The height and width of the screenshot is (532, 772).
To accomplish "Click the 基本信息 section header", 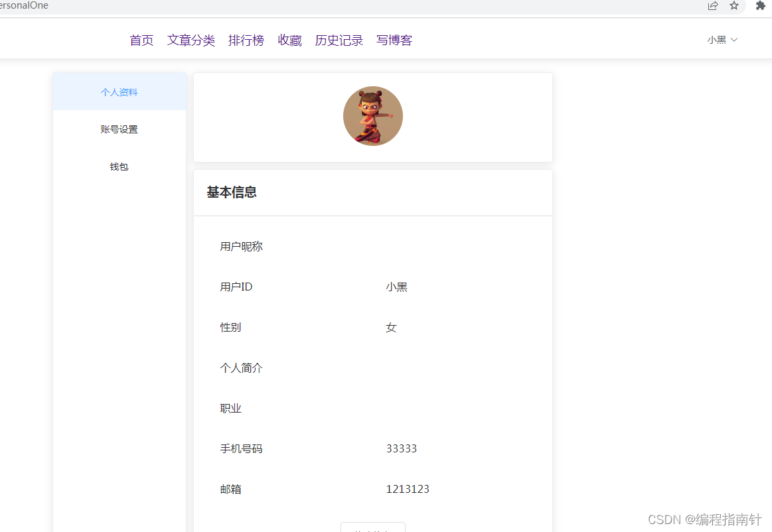I will [x=232, y=192].
